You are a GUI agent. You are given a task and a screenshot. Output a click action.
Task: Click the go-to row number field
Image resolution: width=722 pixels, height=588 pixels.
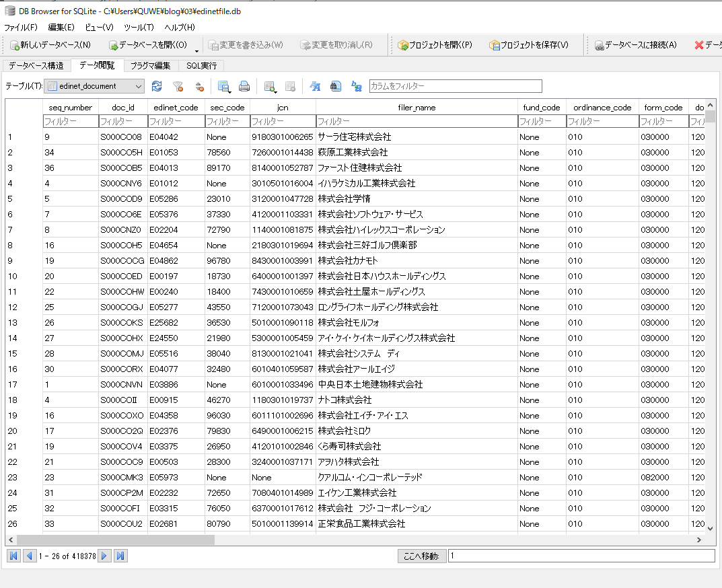tap(581, 556)
